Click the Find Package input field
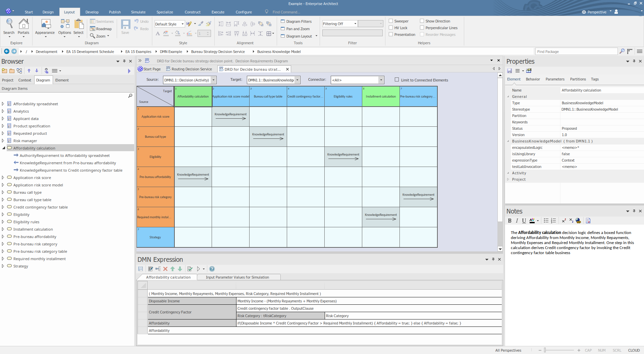The width and height of the screenshot is (644, 354). click(x=576, y=52)
